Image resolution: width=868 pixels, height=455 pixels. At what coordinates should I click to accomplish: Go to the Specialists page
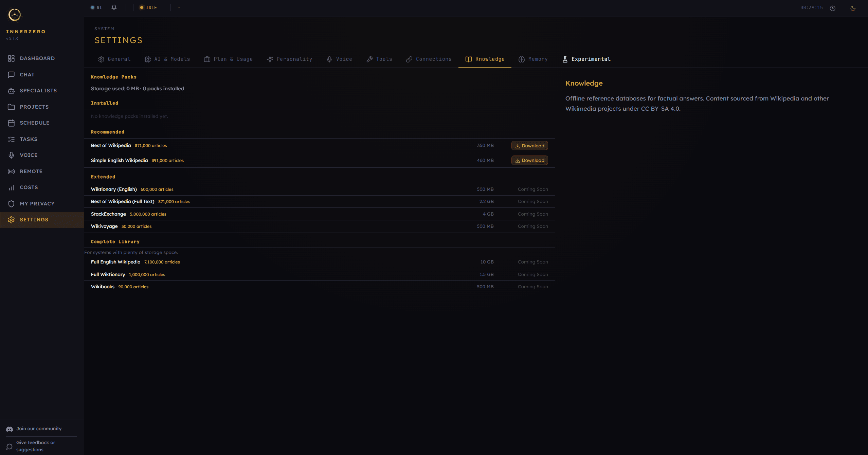(x=38, y=91)
